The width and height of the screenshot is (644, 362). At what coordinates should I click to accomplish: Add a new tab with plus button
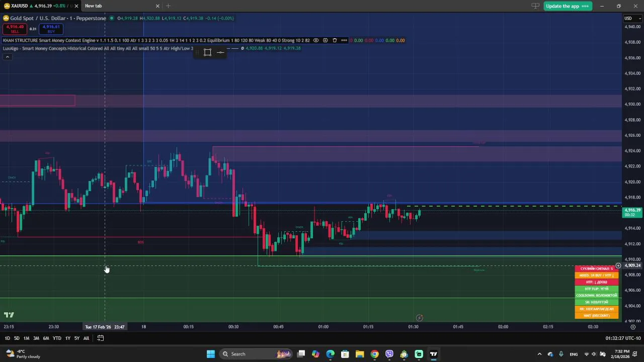(x=168, y=6)
